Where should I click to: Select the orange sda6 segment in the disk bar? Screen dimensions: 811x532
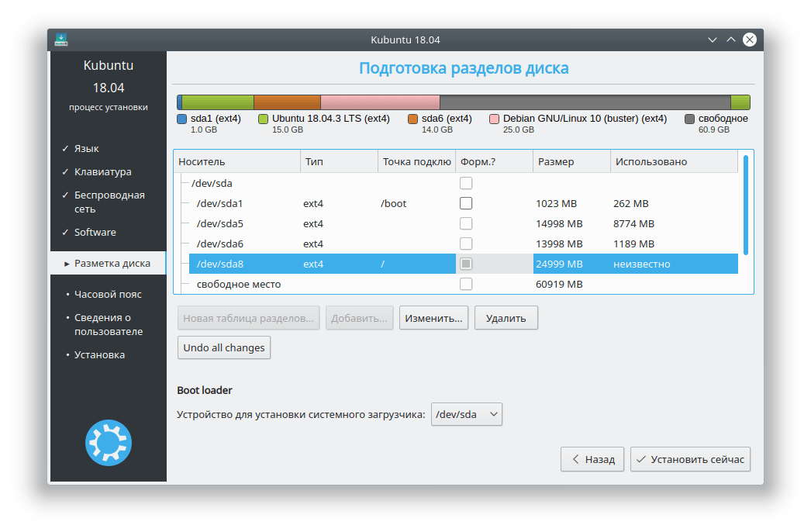(287, 102)
